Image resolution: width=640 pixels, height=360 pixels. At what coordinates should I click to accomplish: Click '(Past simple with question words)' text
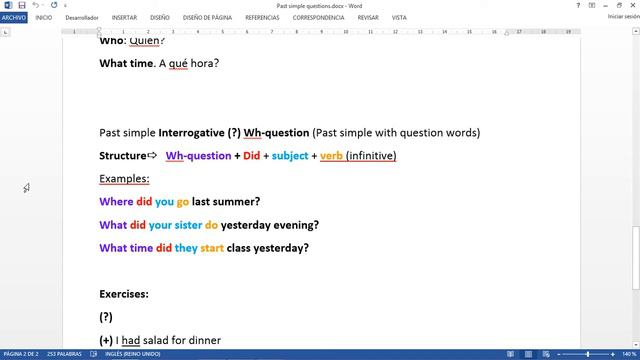coord(396,133)
